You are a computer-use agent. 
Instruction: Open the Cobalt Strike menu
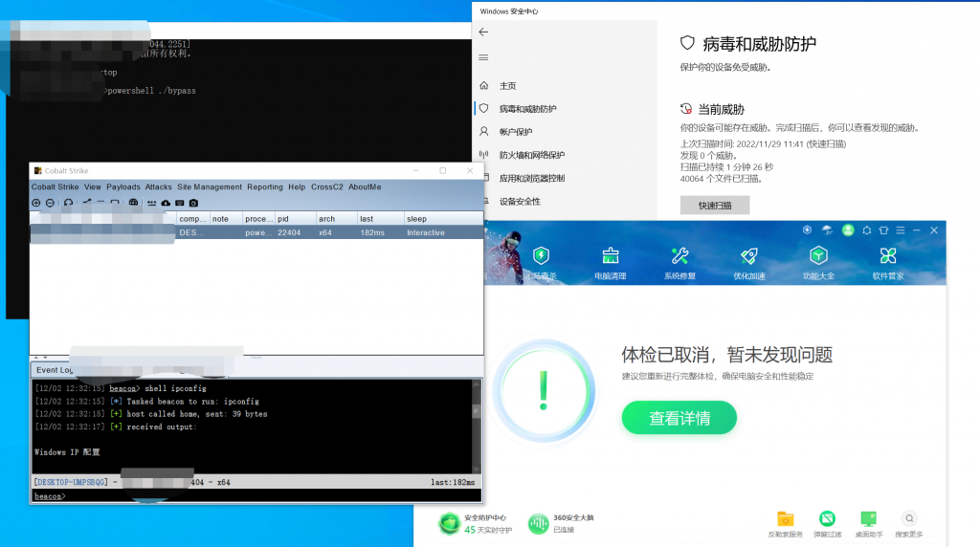pos(55,186)
